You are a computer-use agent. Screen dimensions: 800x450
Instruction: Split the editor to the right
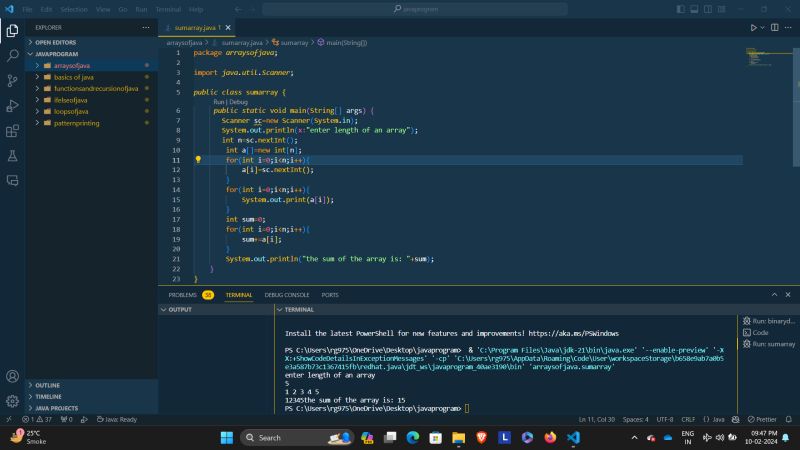click(x=774, y=28)
